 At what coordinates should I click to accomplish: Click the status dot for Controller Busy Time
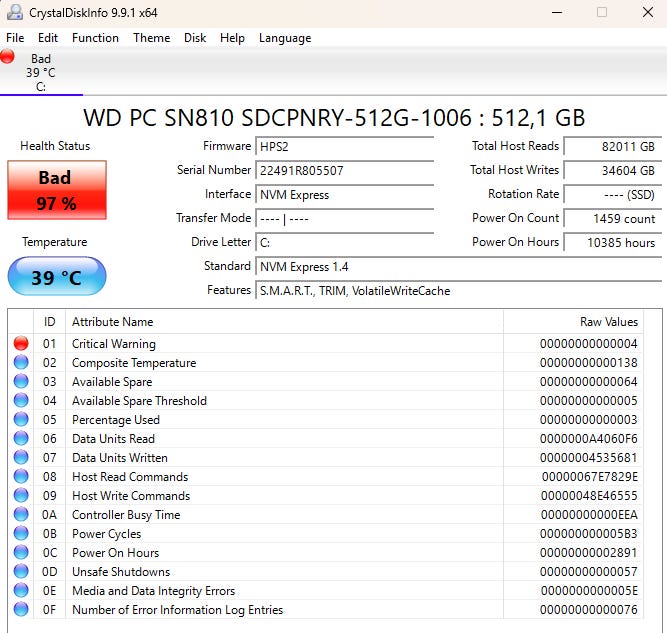[21, 514]
